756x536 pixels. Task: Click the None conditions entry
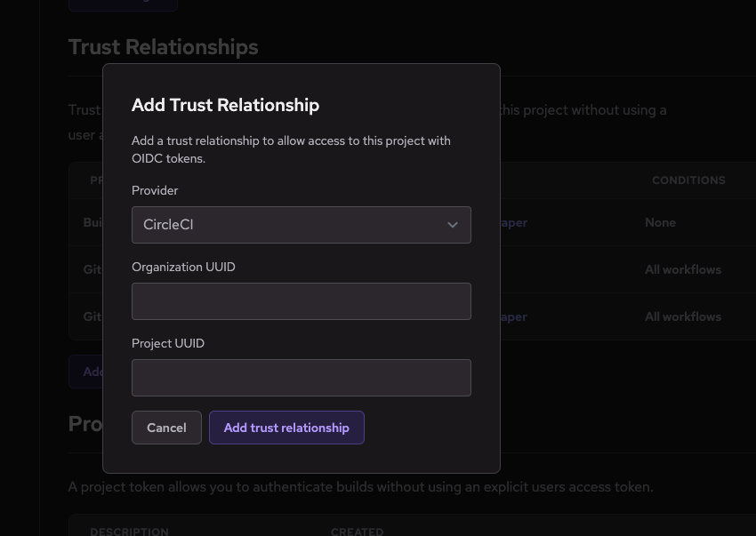(660, 222)
